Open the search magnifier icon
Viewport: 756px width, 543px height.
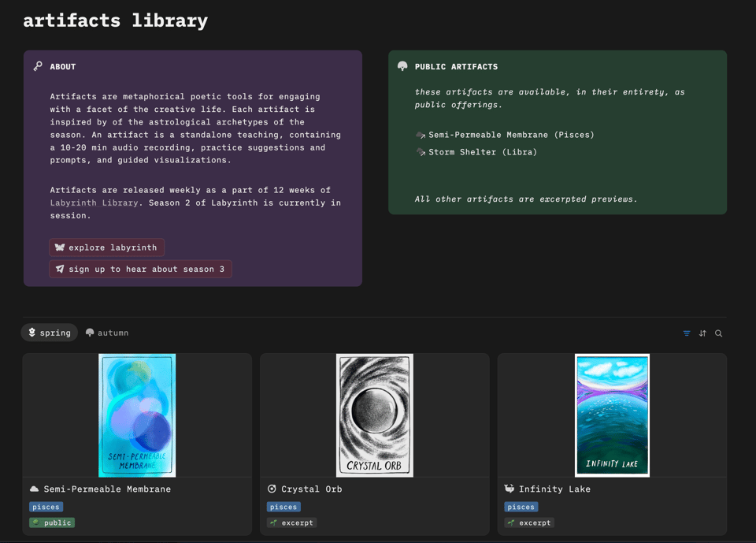tap(718, 333)
